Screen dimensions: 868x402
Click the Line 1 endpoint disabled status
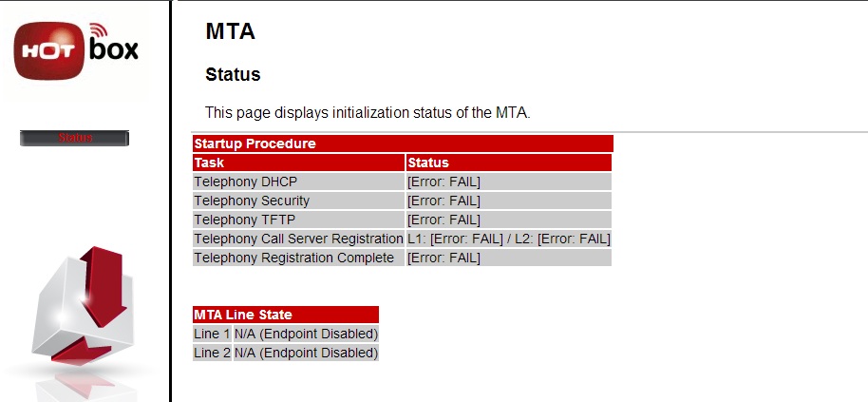coord(306,334)
